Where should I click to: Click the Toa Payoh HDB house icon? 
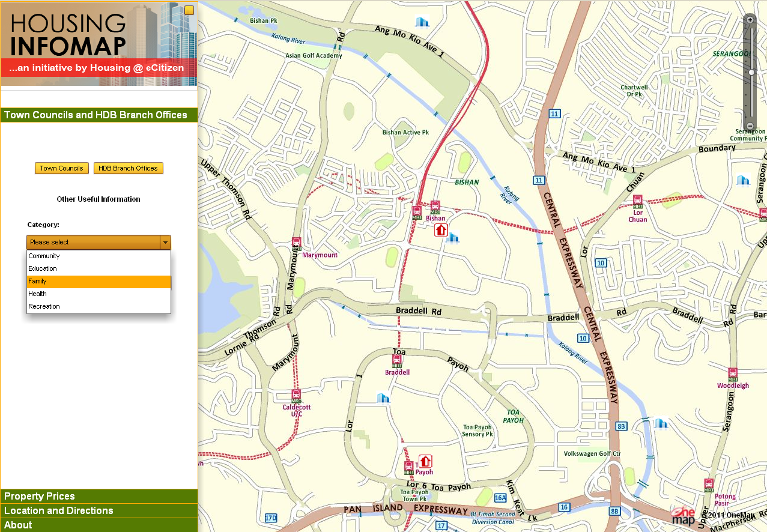(425, 461)
